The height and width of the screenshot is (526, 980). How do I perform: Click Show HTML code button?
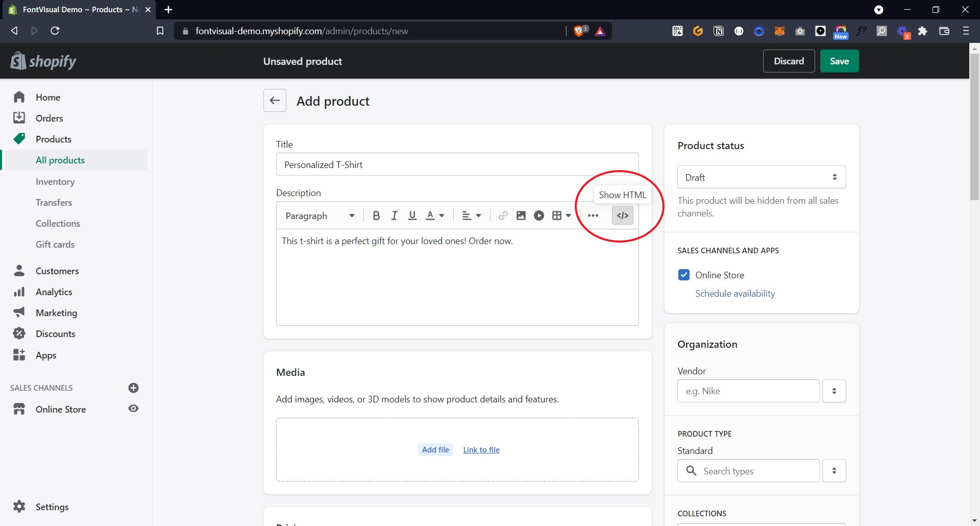pyautogui.click(x=623, y=216)
